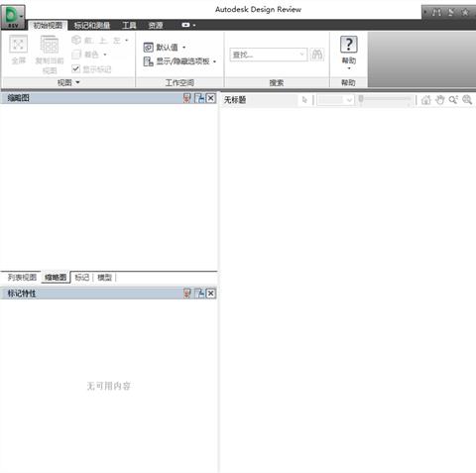476x473 pixels.
Task: Select the 缩略图 bottom tab
Action: pos(56,277)
